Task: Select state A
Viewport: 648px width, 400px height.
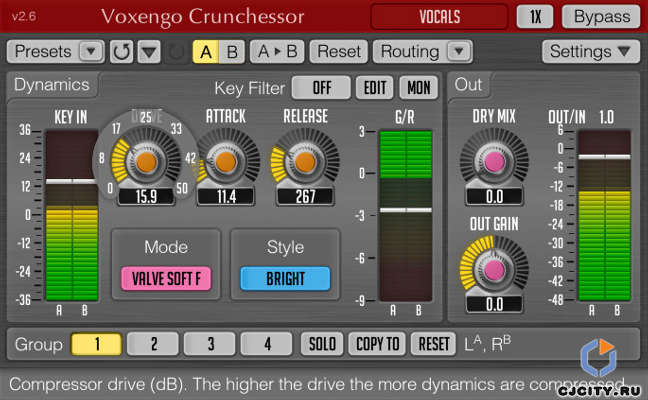Action: coord(206,52)
